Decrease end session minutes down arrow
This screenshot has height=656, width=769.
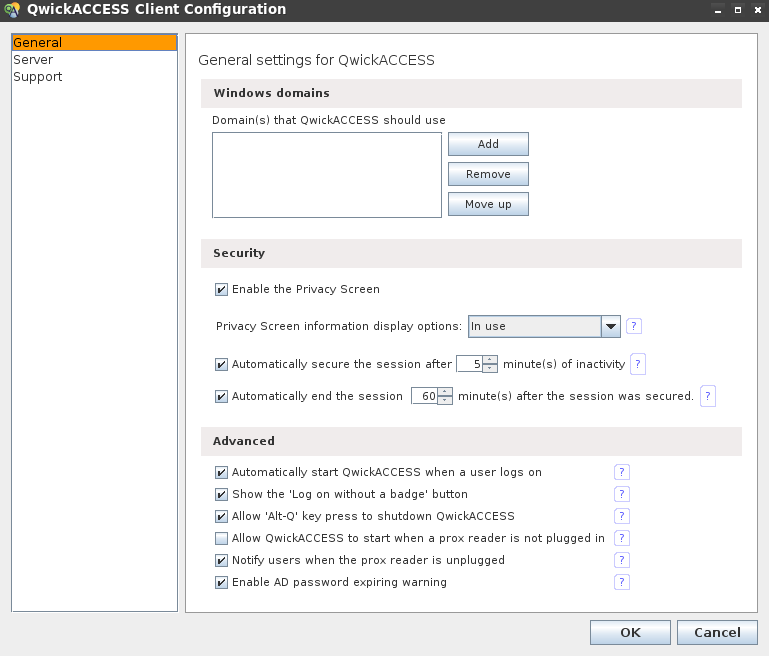444,400
